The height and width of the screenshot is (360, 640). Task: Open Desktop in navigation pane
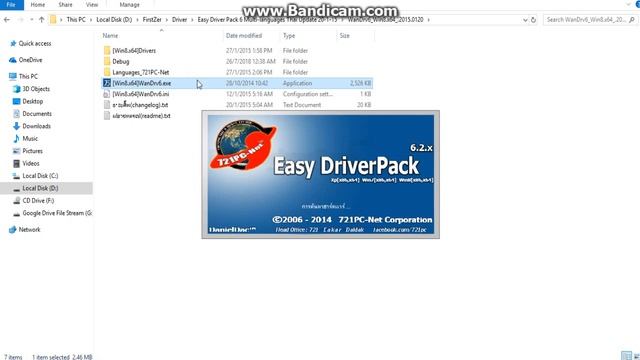(x=33, y=101)
